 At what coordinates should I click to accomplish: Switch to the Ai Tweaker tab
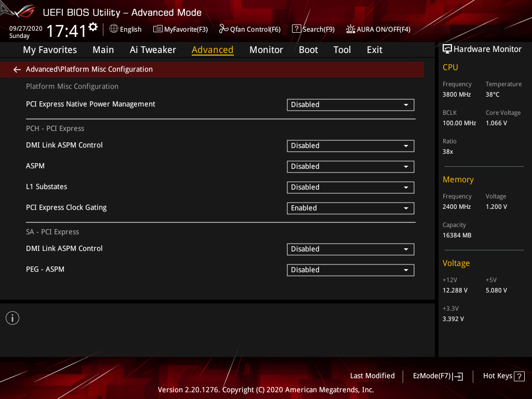(x=153, y=50)
